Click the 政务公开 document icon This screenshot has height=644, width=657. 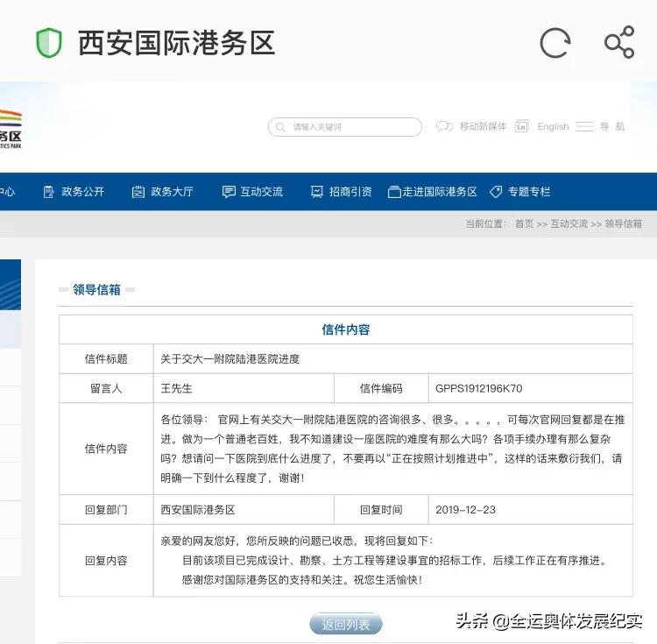(48, 192)
